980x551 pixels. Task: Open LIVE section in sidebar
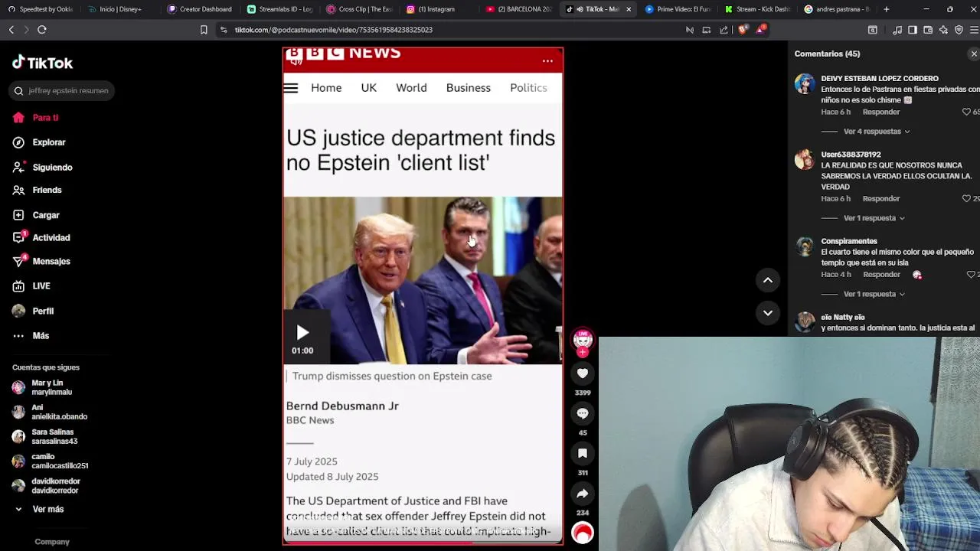[31, 286]
